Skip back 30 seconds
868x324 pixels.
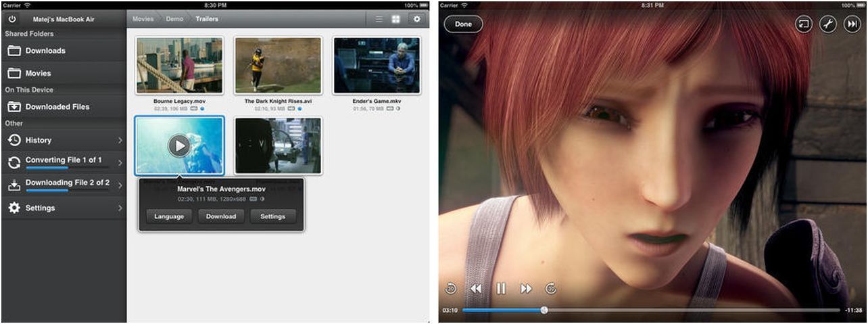(x=451, y=289)
